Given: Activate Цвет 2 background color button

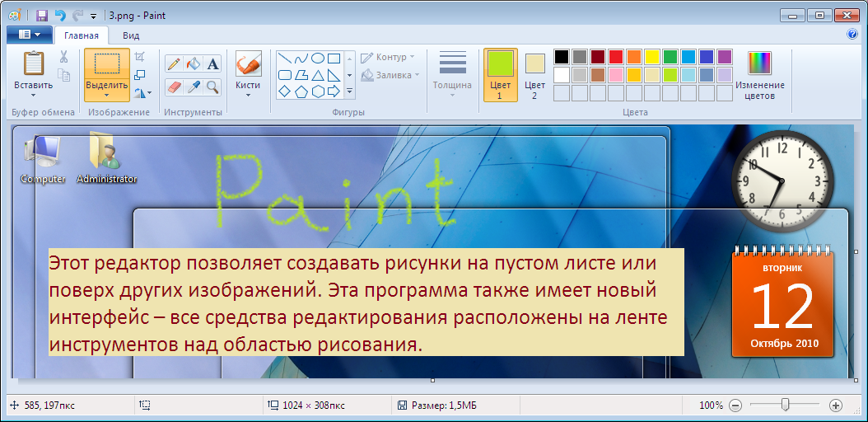Looking at the screenshot, I should click(534, 75).
